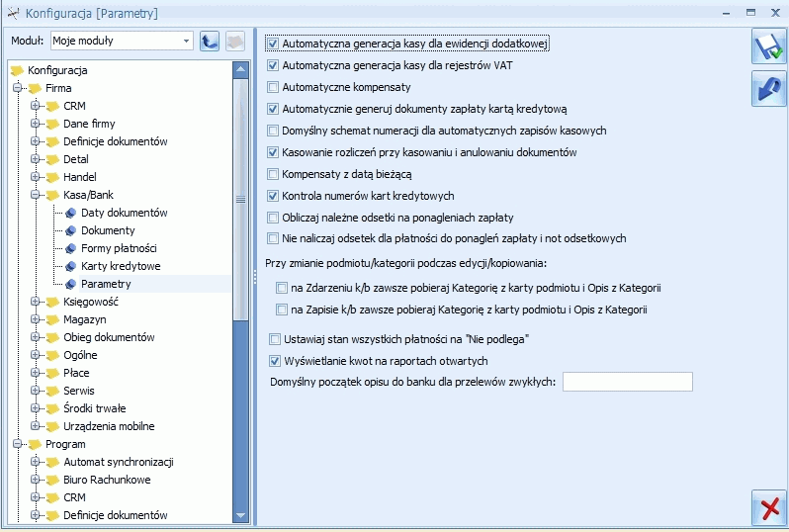This screenshot has width=789, height=532.
Task: Click the Ogólne folder icon
Action: pyautogui.click(x=52, y=356)
